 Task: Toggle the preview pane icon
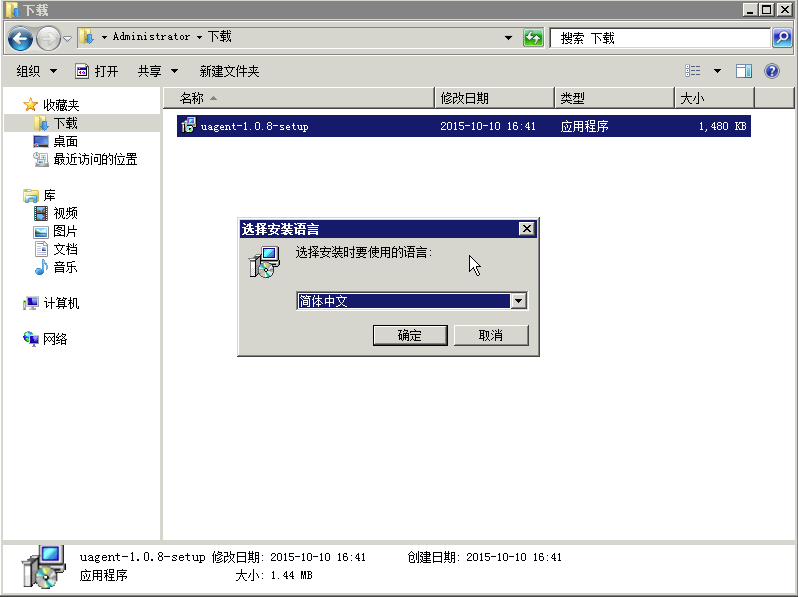(x=744, y=71)
